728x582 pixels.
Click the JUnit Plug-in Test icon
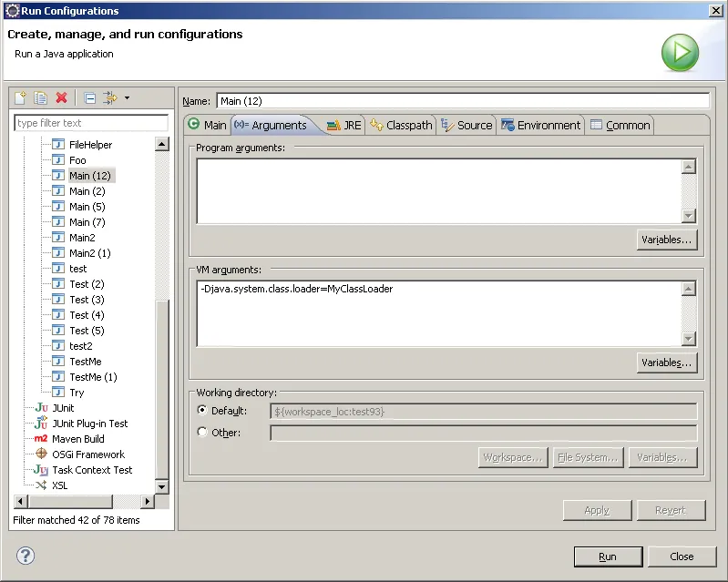point(41,423)
